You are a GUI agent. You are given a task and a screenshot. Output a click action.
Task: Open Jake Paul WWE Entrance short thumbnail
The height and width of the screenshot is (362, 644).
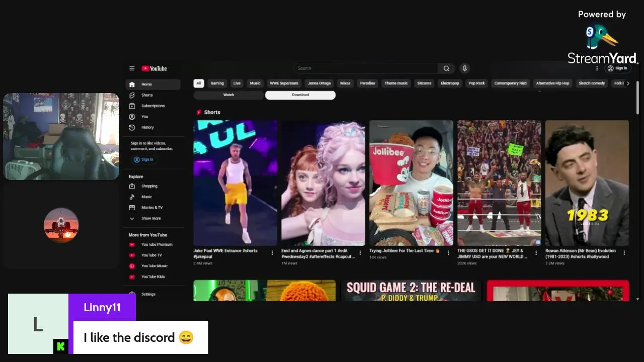click(235, 183)
